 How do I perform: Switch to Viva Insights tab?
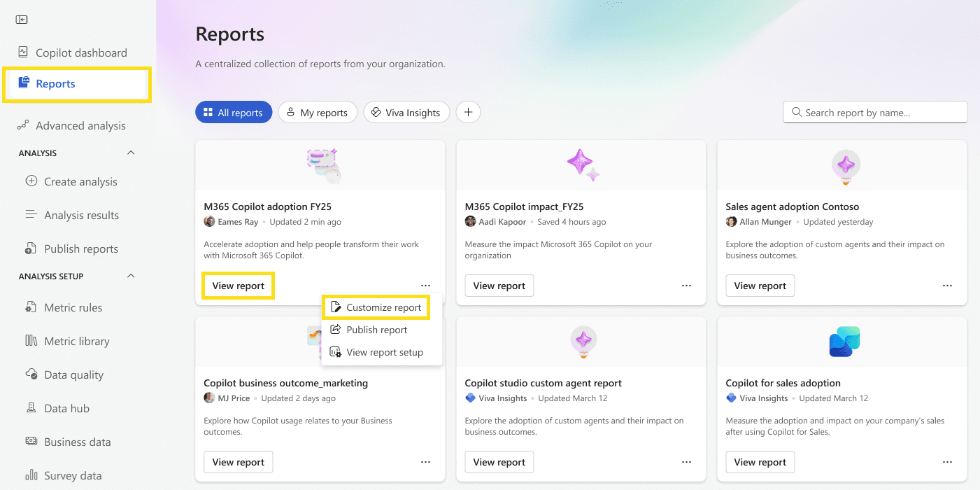(406, 112)
